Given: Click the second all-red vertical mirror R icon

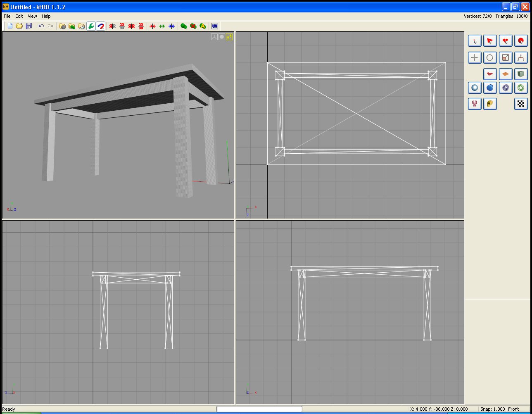Looking at the screenshot, I should click(141, 26).
